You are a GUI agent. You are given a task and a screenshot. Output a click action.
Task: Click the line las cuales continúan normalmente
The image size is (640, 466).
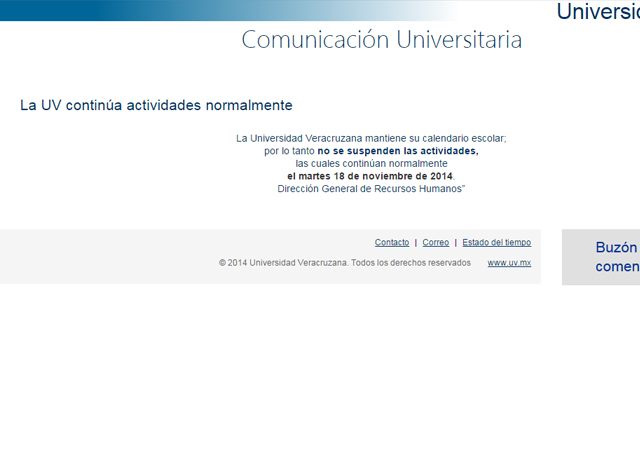pos(371,164)
